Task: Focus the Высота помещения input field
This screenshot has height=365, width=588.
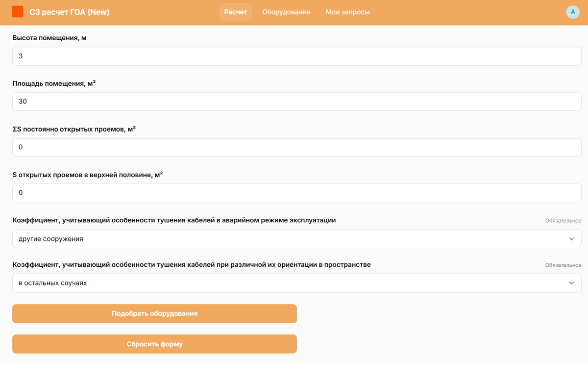Action: coord(297,56)
